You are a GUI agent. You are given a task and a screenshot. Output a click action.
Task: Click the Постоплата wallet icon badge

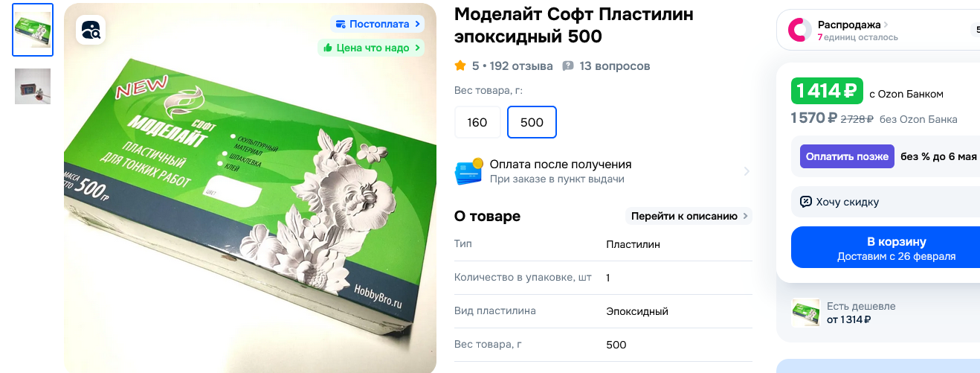341,24
